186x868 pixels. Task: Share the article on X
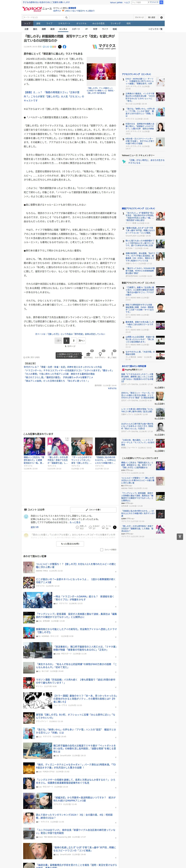click(60, 47)
